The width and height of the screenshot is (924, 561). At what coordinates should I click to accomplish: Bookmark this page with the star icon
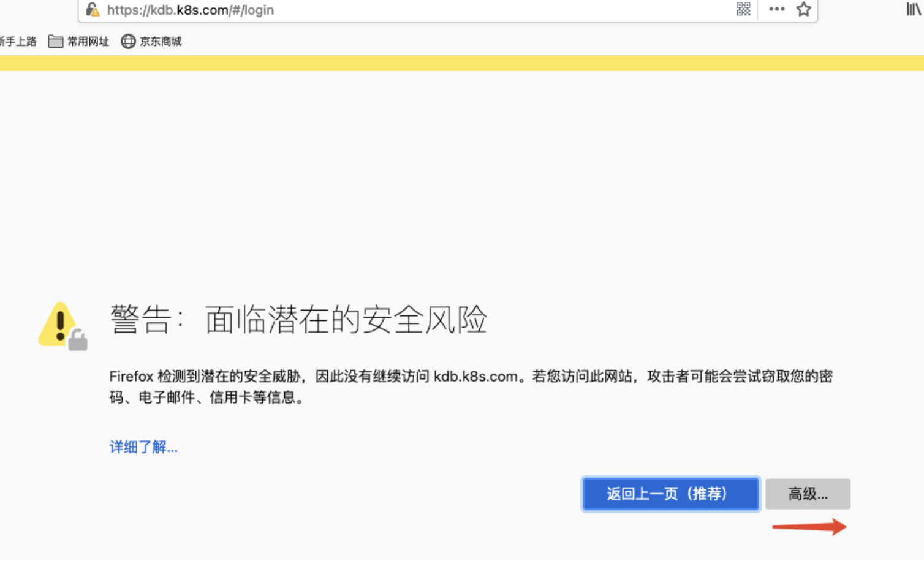coord(803,9)
